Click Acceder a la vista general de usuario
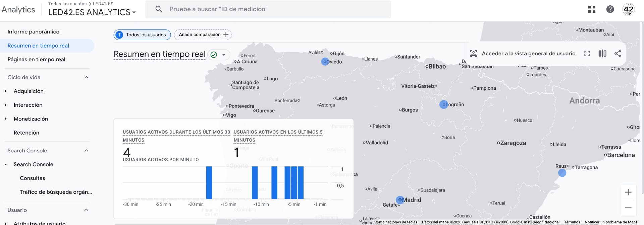 click(529, 54)
